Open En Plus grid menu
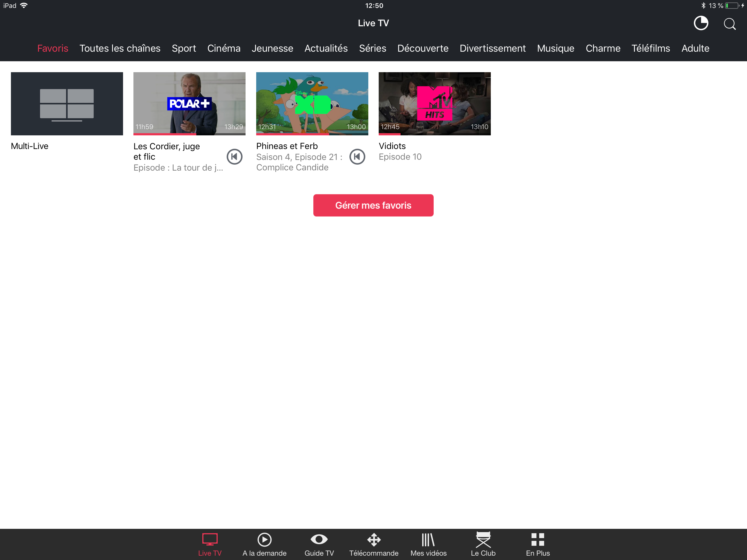 pyautogui.click(x=538, y=544)
